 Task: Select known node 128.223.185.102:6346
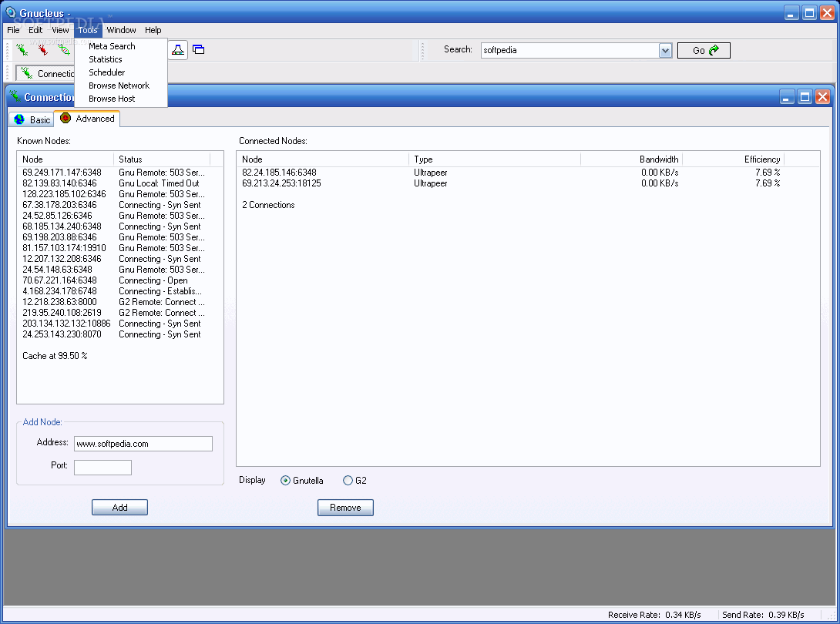[64, 194]
